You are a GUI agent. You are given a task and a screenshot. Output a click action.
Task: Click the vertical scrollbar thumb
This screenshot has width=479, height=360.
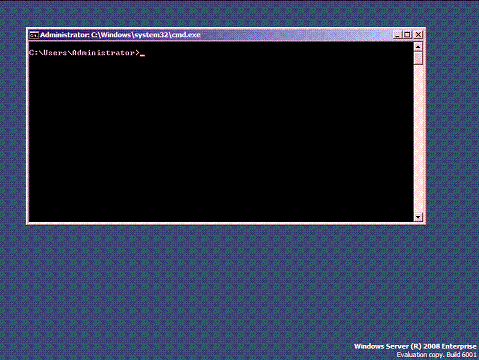tap(418, 58)
